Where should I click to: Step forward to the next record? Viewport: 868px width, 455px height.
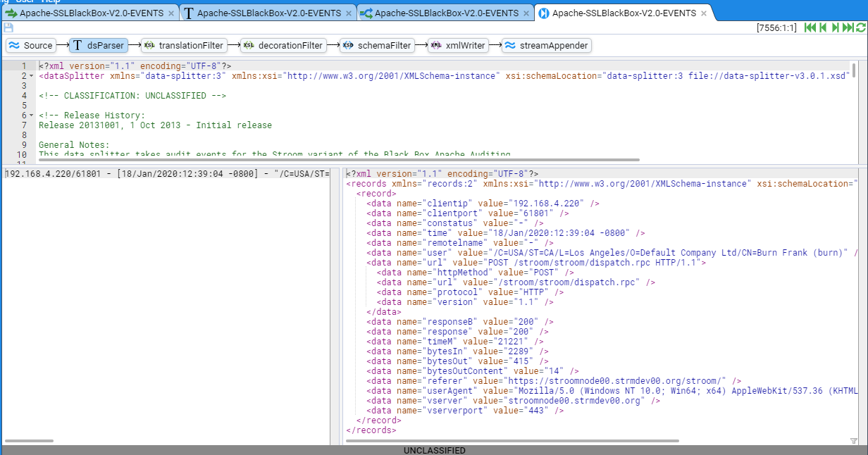[835, 27]
